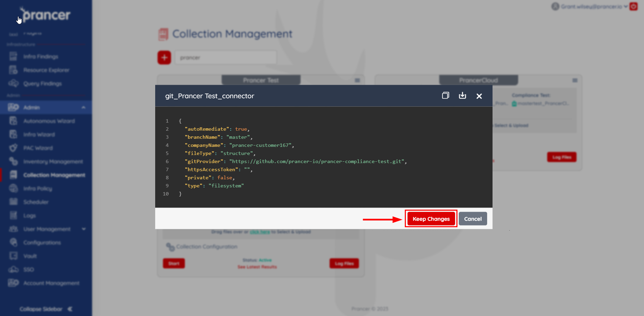Cancel the connector edit dialog
Image resolution: width=644 pixels, height=316 pixels.
473,219
